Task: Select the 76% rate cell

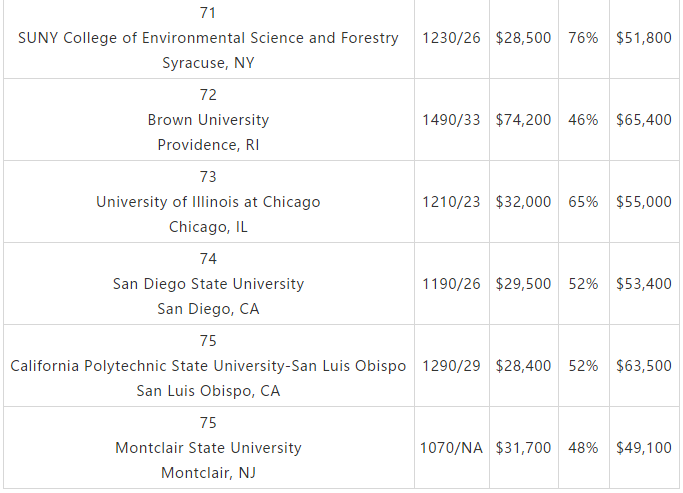Action: [x=583, y=38]
